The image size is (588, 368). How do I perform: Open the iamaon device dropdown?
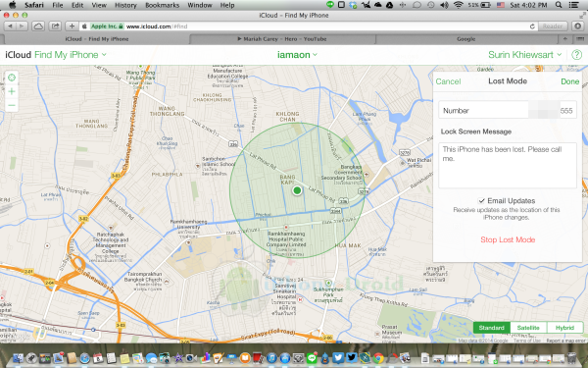(297, 55)
